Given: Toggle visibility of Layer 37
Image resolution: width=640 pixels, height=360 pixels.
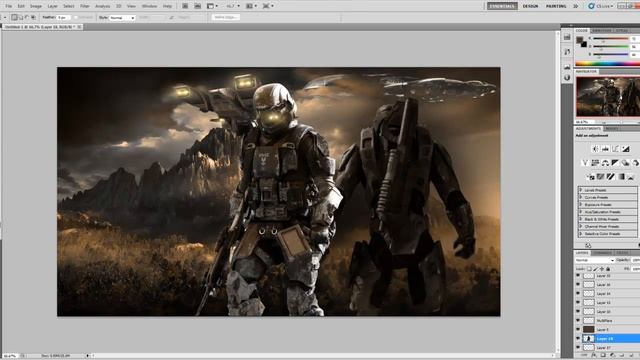Looking at the screenshot, I should tap(578, 347).
